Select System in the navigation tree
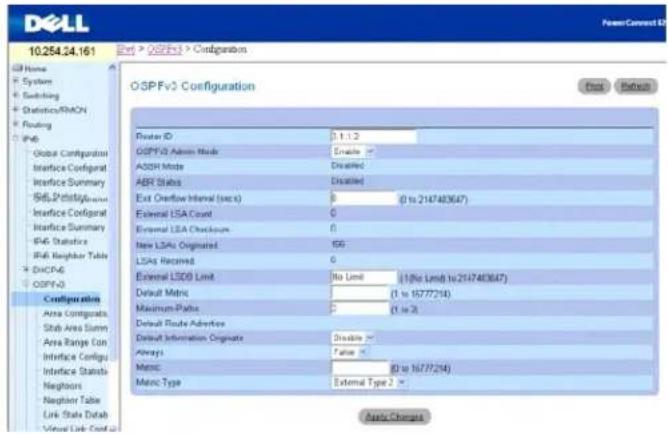 37,81
